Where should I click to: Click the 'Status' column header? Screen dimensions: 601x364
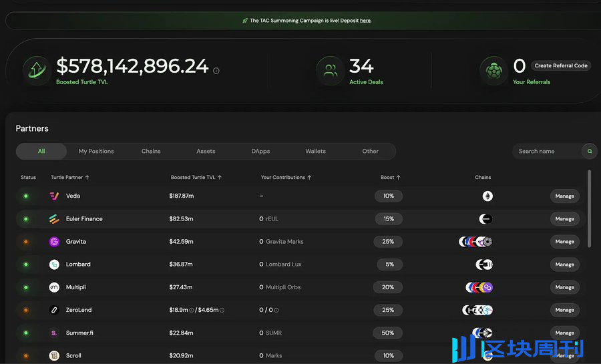28,178
